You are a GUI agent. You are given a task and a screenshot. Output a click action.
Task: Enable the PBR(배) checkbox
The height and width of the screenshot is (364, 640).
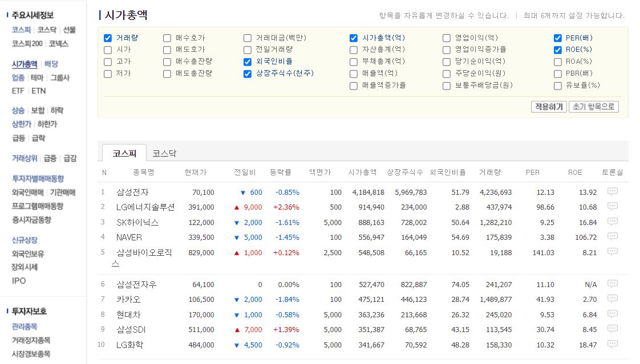(x=557, y=74)
